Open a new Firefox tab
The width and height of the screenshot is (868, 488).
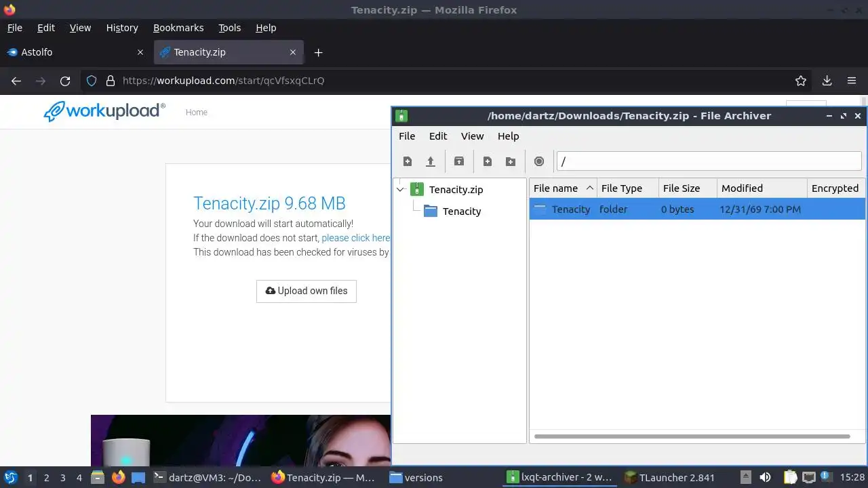(318, 52)
